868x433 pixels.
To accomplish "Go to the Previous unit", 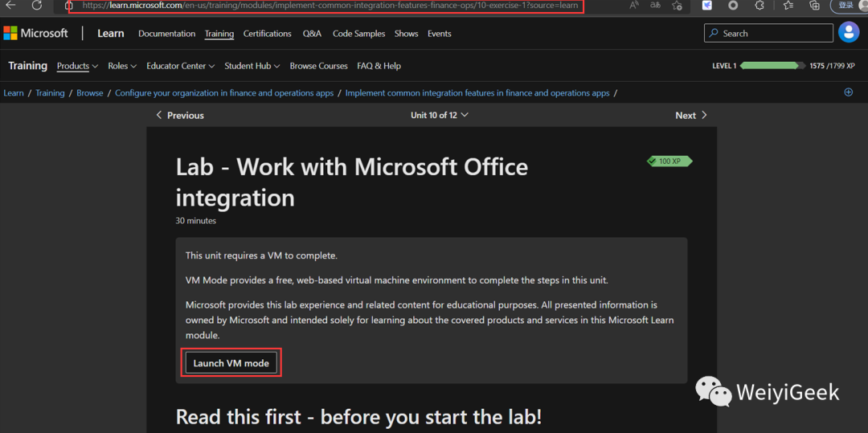I will 180,116.
